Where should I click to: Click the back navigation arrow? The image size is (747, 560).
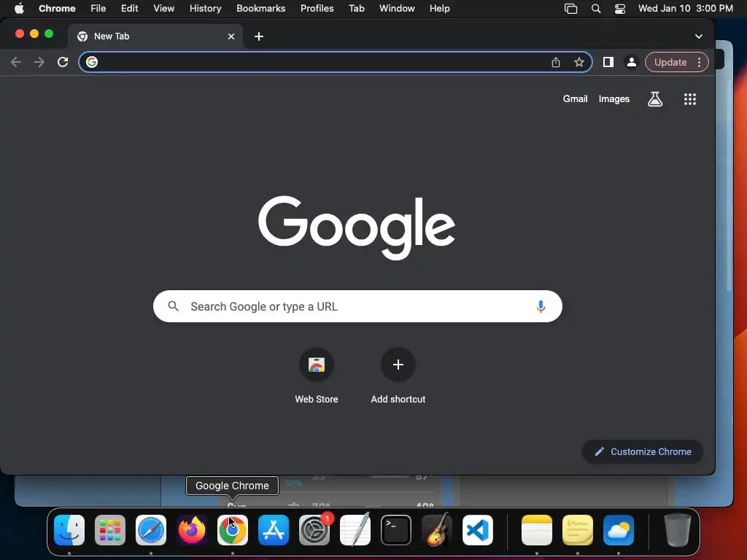pyautogui.click(x=16, y=62)
